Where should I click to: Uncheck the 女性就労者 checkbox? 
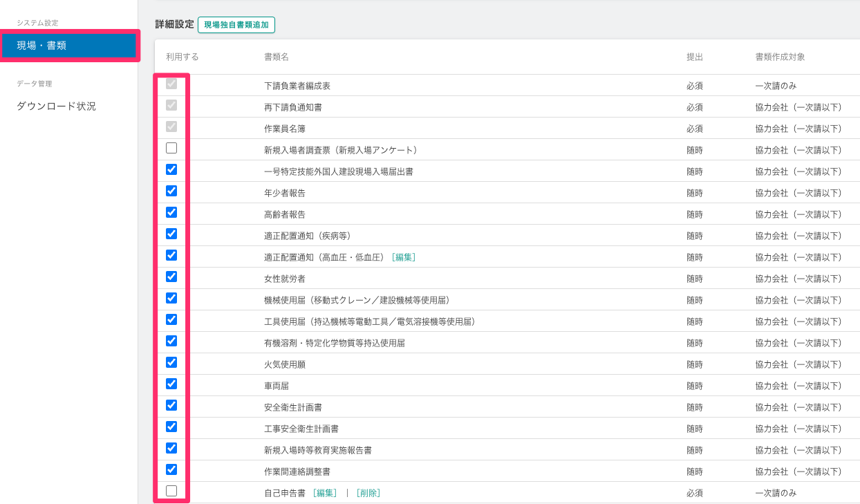coord(171,277)
